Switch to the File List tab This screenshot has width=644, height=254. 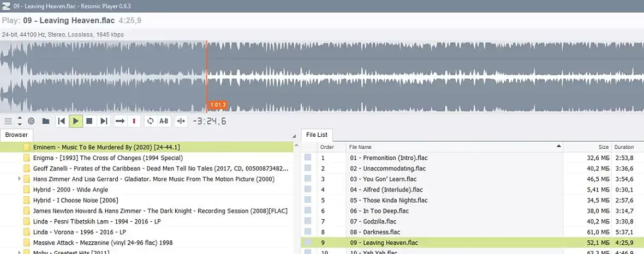pyautogui.click(x=317, y=135)
